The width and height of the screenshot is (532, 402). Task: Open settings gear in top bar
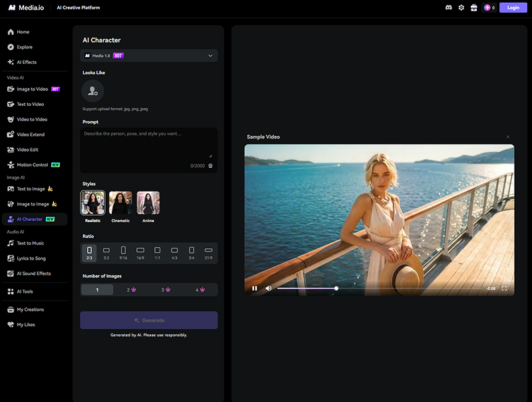click(x=462, y=8)
